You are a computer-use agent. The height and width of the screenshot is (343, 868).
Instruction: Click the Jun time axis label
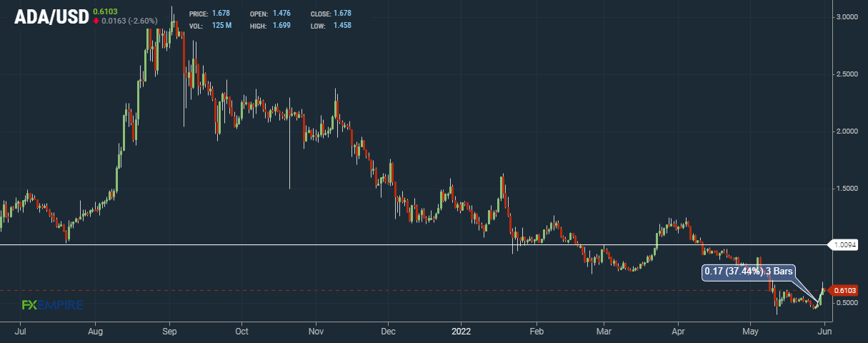[824, 332]
